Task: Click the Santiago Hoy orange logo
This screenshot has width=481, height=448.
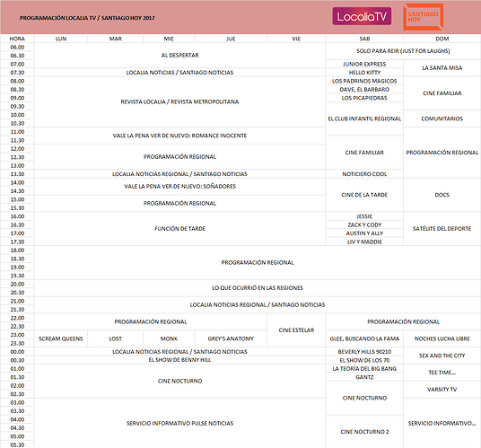Action: 423,17
